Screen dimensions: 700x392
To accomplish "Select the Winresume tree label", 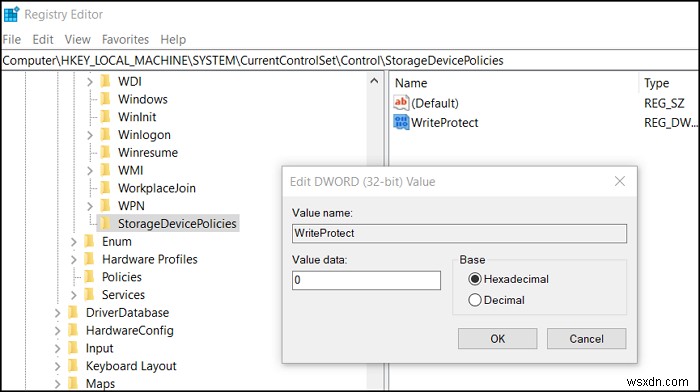I will tap(148, 152).
